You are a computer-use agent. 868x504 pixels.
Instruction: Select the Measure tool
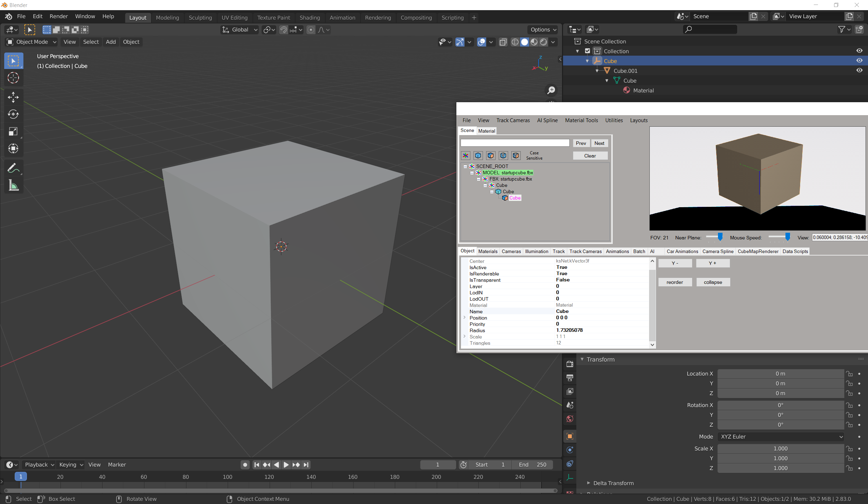[13, 185]
